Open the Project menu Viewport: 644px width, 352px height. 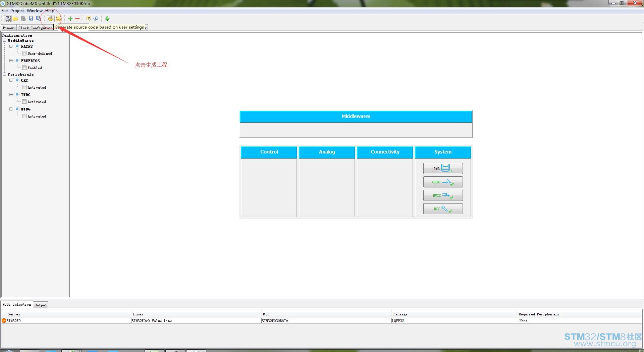tap(17, 11)
